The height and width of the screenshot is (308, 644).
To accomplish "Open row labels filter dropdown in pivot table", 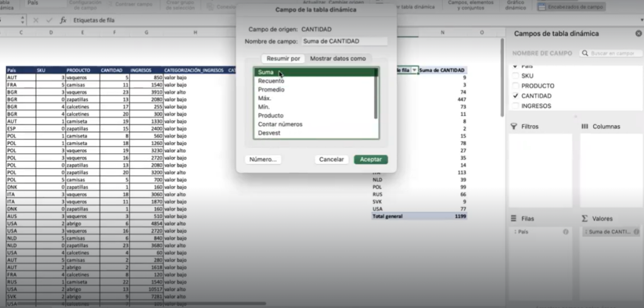I will [x=414, y=70].
